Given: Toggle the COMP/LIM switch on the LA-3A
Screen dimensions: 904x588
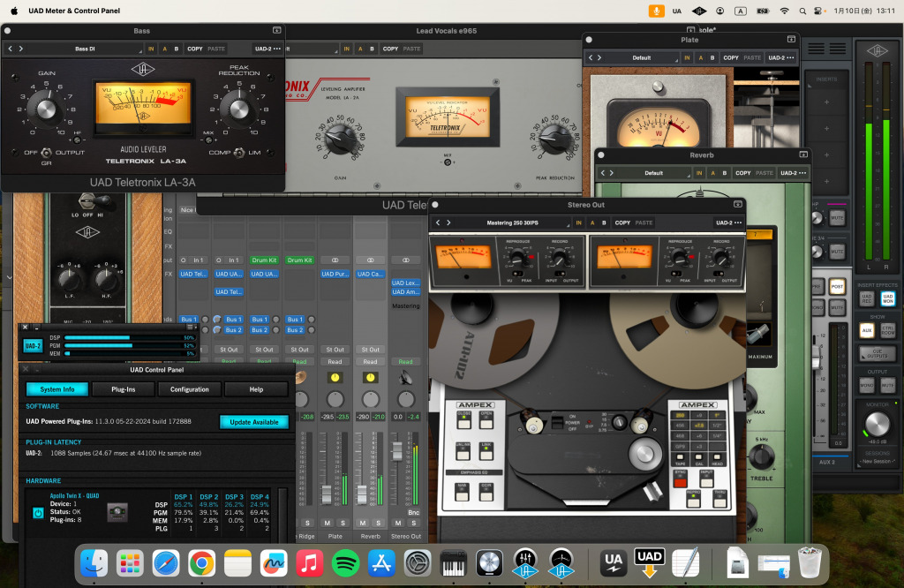Looking at the screenshot, I should pyautogui.click(x=238, y=153).
